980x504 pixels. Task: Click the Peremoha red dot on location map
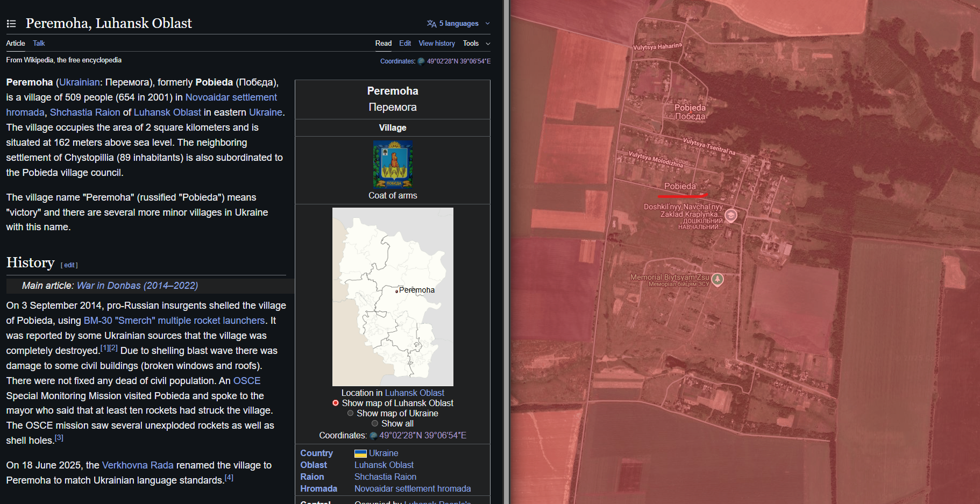coord(397,292)
